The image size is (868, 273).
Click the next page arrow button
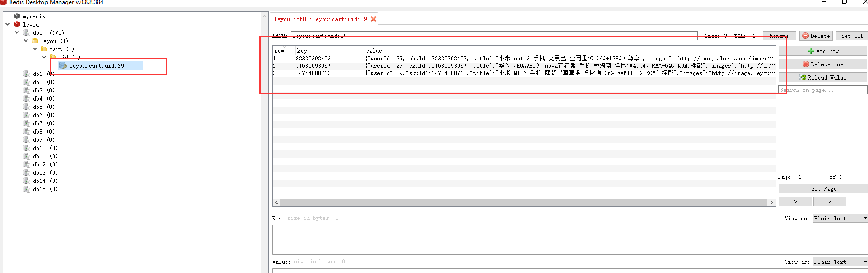pos(830,201)
